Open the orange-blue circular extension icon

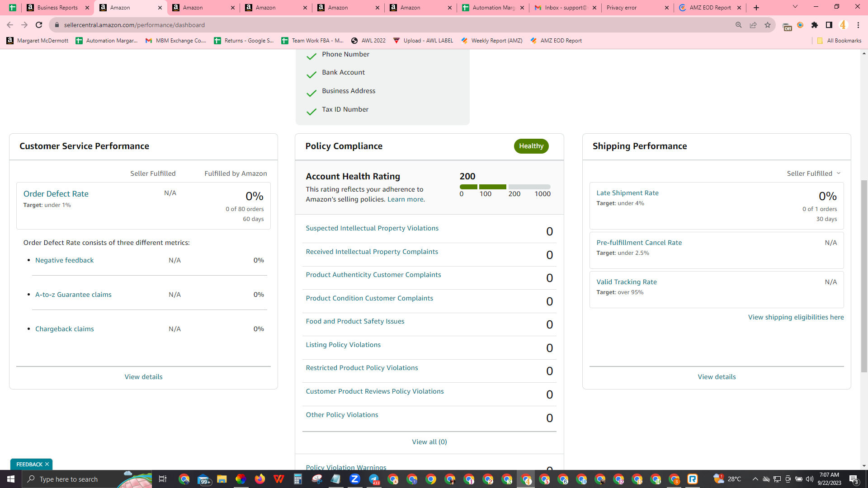click(x=801, y=25)
